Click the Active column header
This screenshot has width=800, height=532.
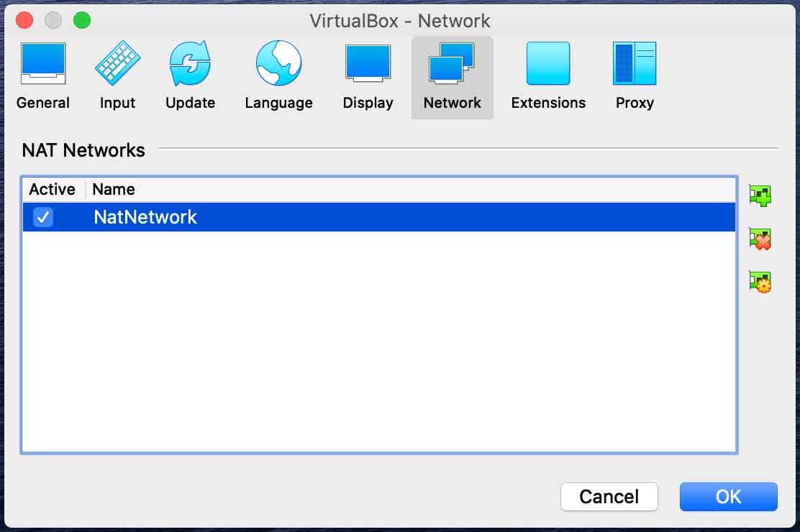pos(51,189)
